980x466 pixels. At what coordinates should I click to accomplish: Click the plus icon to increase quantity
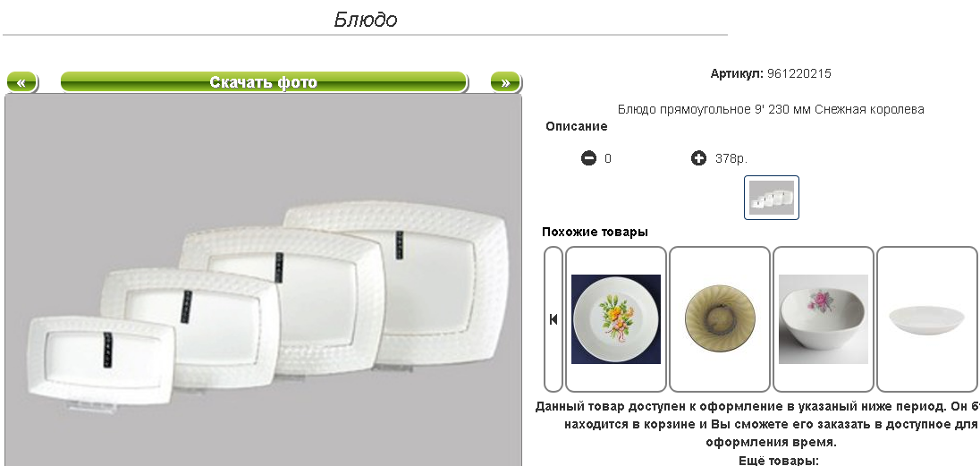coord(698,158)
